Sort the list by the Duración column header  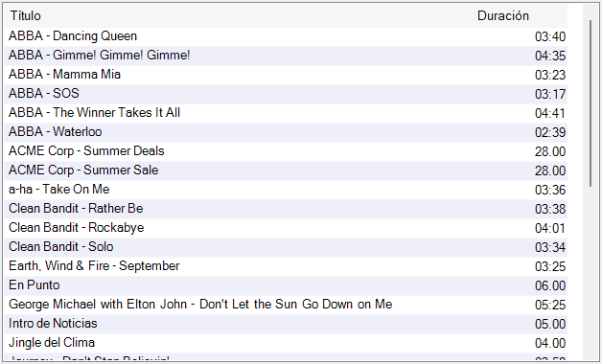point(521,15)
